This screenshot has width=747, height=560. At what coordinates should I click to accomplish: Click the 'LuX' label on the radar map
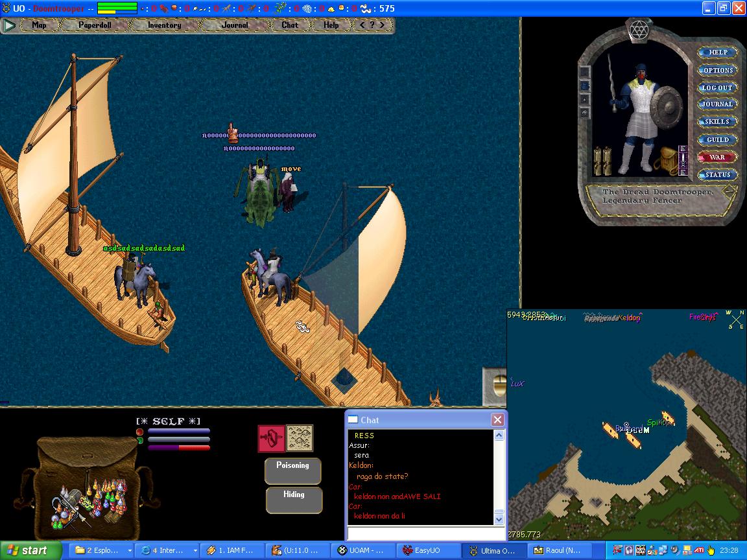517,383
